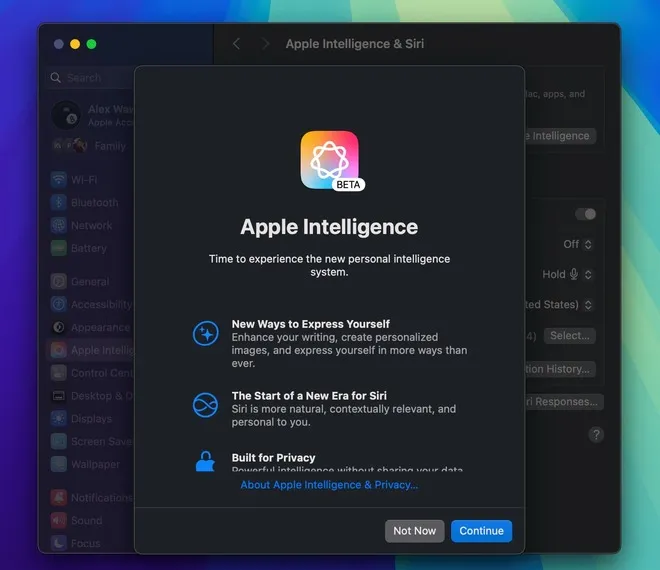This screenshot has width=660, height=570.
Task: Click the Not Now button
Action: [414, 531]
